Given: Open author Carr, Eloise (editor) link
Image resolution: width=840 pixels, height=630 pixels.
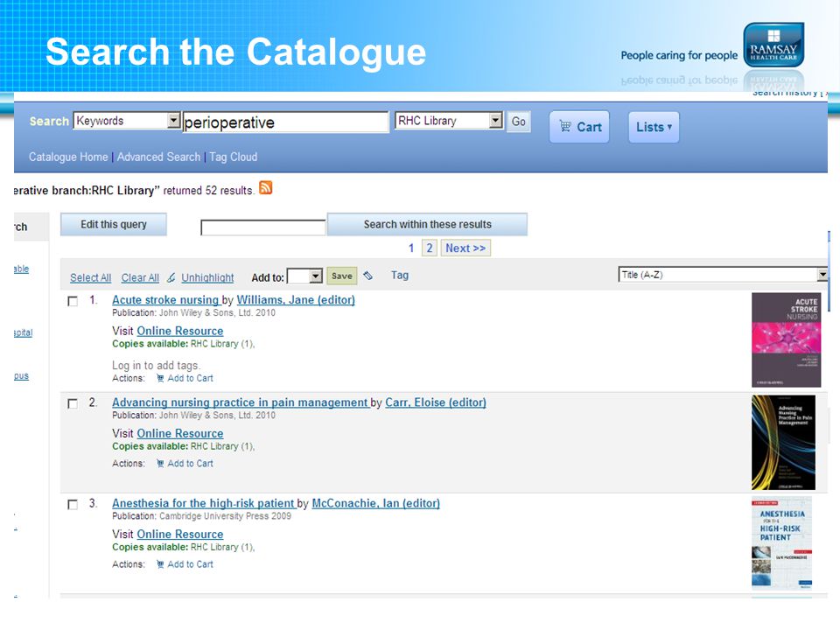Looking at the screenshot, I should [436, 402].
